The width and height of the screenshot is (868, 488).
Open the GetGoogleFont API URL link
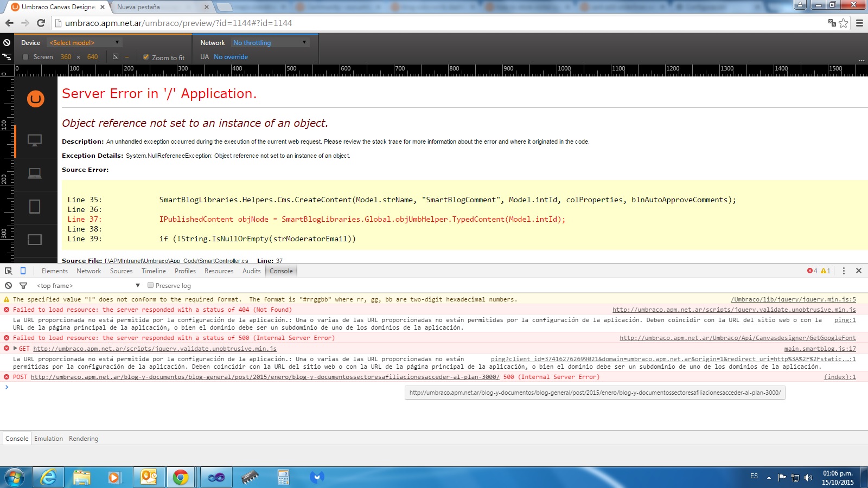click(x=738, y=337)
